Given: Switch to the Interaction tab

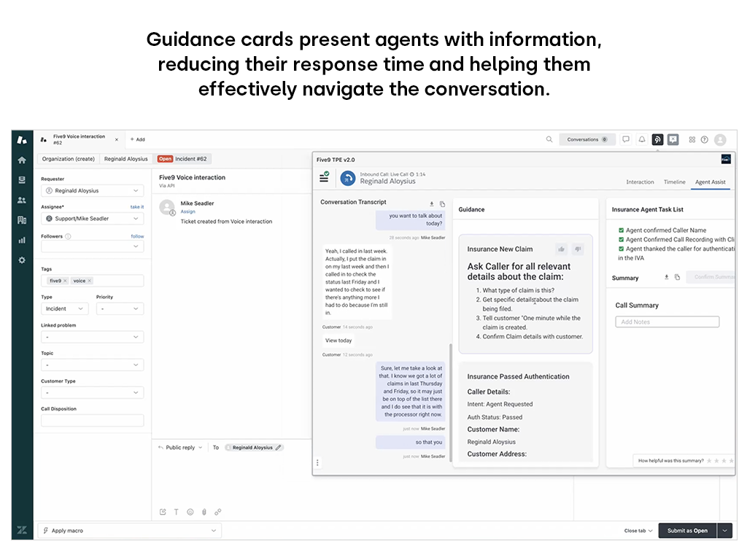Looking at the screenshot, I should 640,182.
